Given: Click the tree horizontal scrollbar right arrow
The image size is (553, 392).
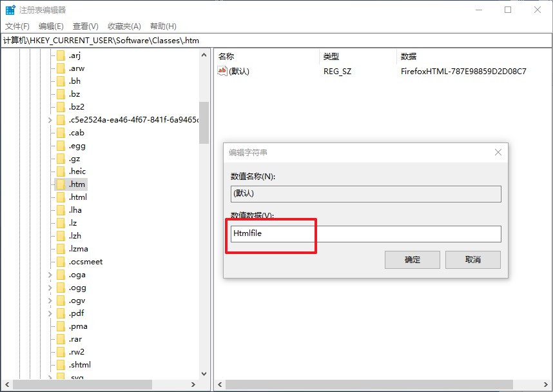Looking at the screenshot, I should [x=193, y=385].
